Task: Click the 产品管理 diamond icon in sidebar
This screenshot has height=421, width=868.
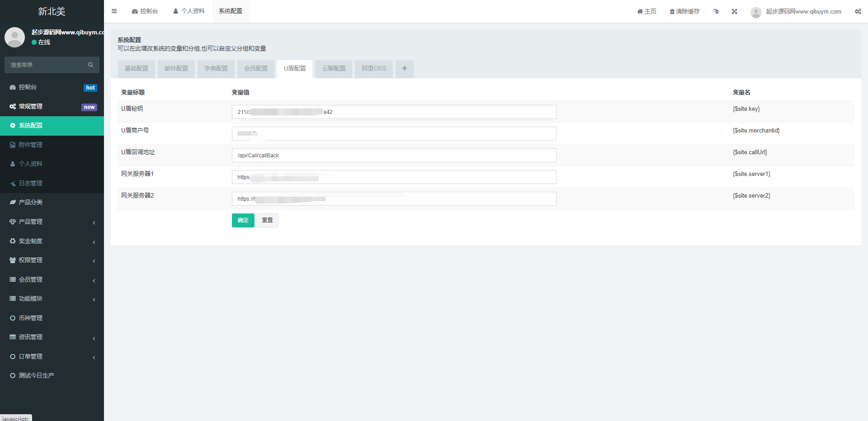Action: coord(13,222)
